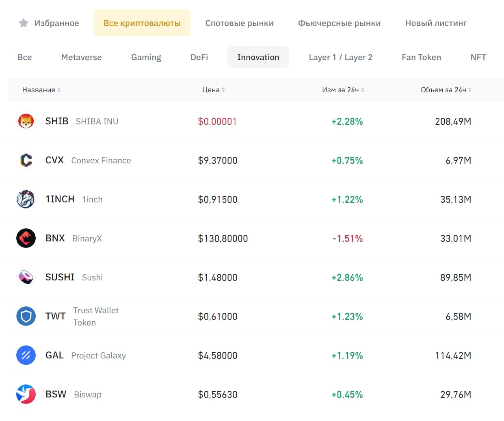Screen dimensions: 504x421
Task: Open the SUSHI ticker link
Action: pos(60,277)
